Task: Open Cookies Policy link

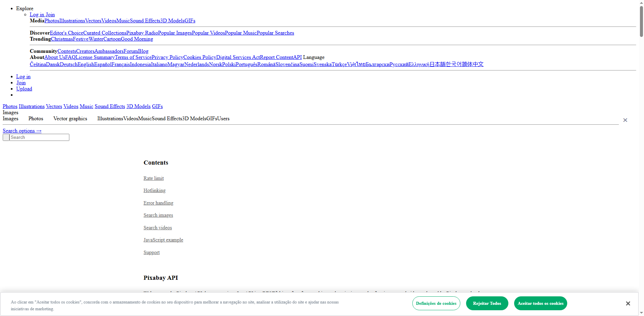Action: tap(200, 57)
